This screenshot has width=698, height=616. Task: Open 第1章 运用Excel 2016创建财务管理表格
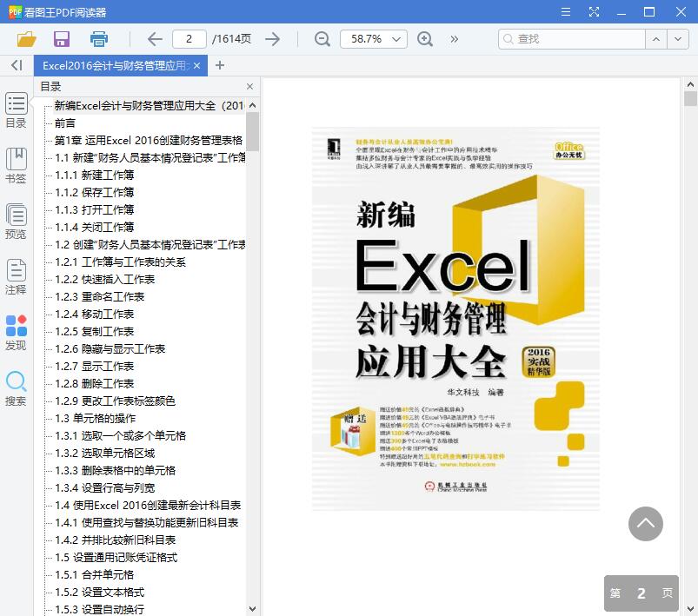click(149, 140)
